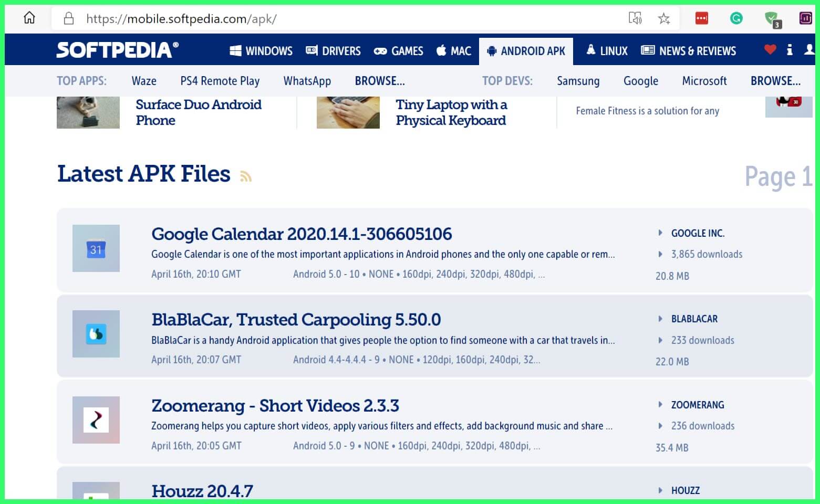Click the HOUZZ developer link
Viewport: 820px width, 504px height.
click(686, 490)
